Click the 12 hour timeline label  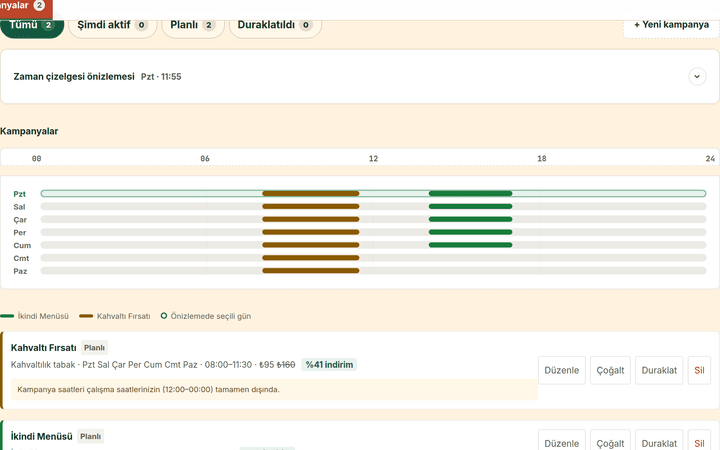coord(373,158)
